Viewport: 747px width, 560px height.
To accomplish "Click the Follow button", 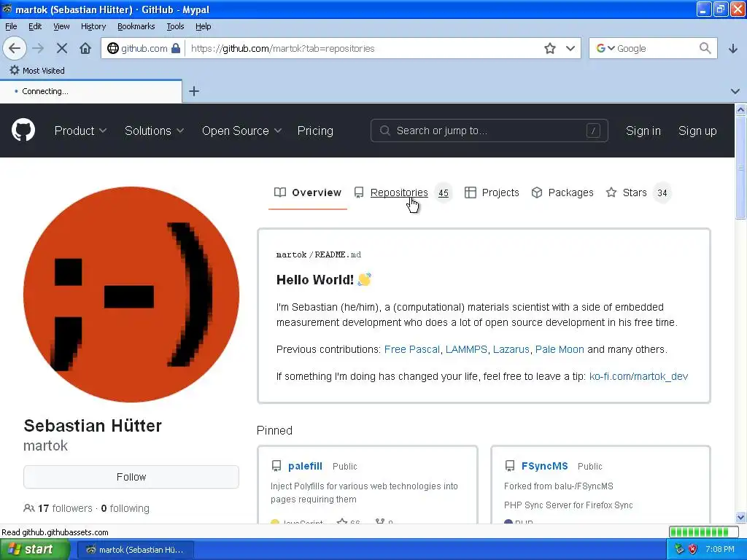I will pyautogui.click(x=131, y=477).
